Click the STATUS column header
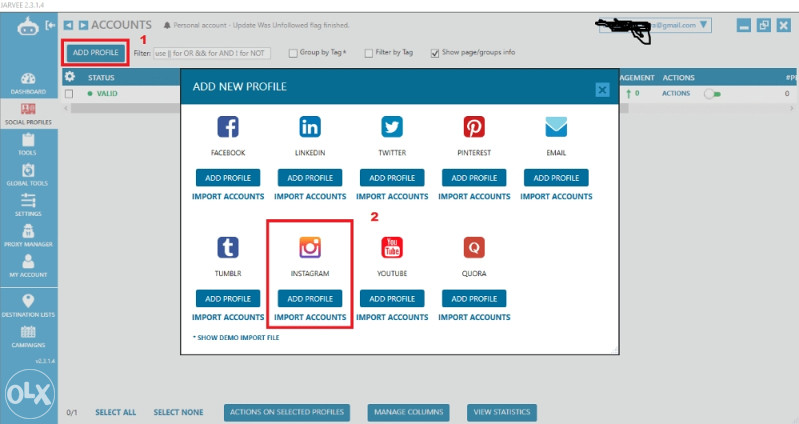The image size is (799, 424). point(101,77)
